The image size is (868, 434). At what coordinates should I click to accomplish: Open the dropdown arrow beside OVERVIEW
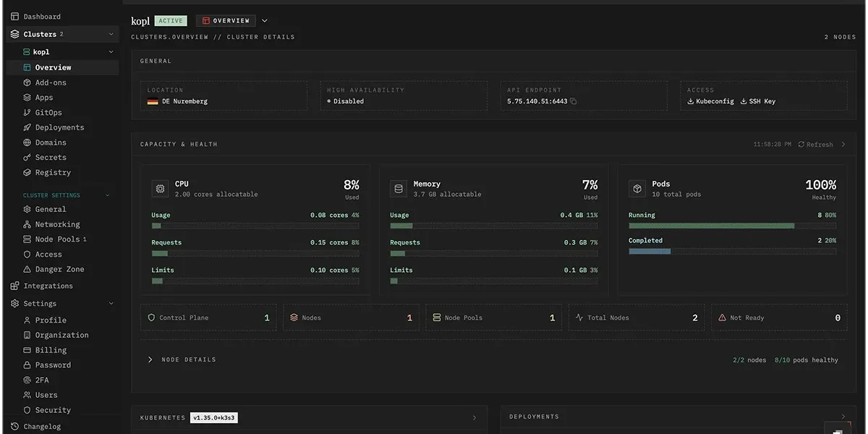coord(264,21)
